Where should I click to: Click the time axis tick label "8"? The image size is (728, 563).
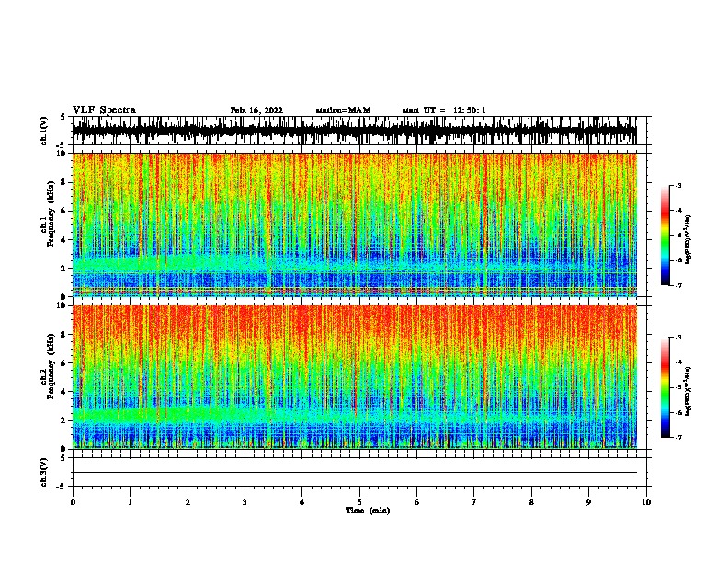tap(531, 502)
